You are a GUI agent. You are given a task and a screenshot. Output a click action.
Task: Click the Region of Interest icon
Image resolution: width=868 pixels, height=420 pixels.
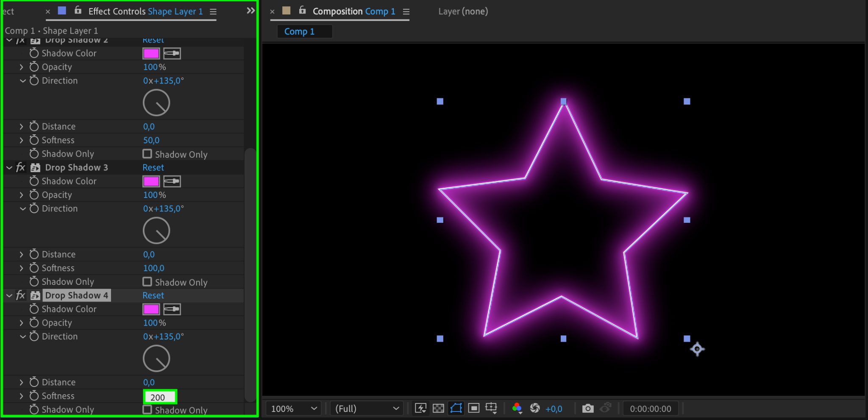click(x=473, y=408)
